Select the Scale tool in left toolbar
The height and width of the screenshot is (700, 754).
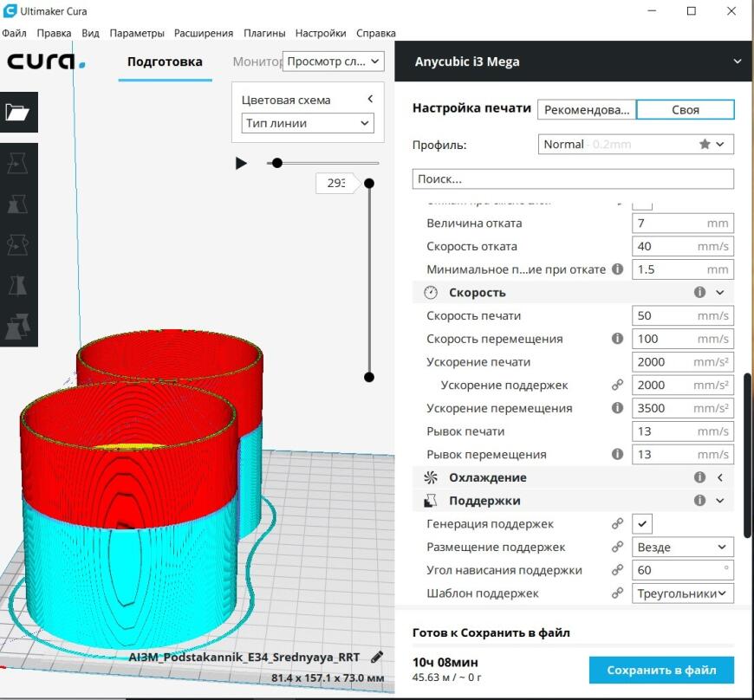(x=17, y=204)
